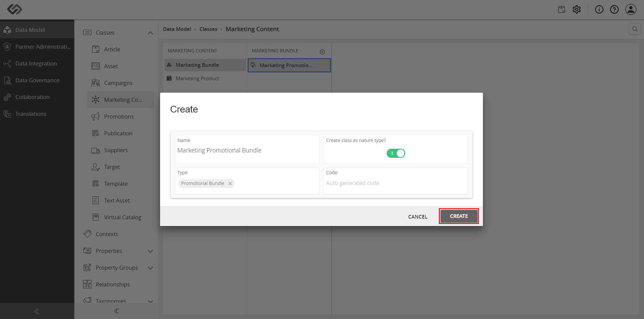This screenshot has width=644, height=319.
Task: Open the calendar tasks icon in header
Action: point(562,9)
